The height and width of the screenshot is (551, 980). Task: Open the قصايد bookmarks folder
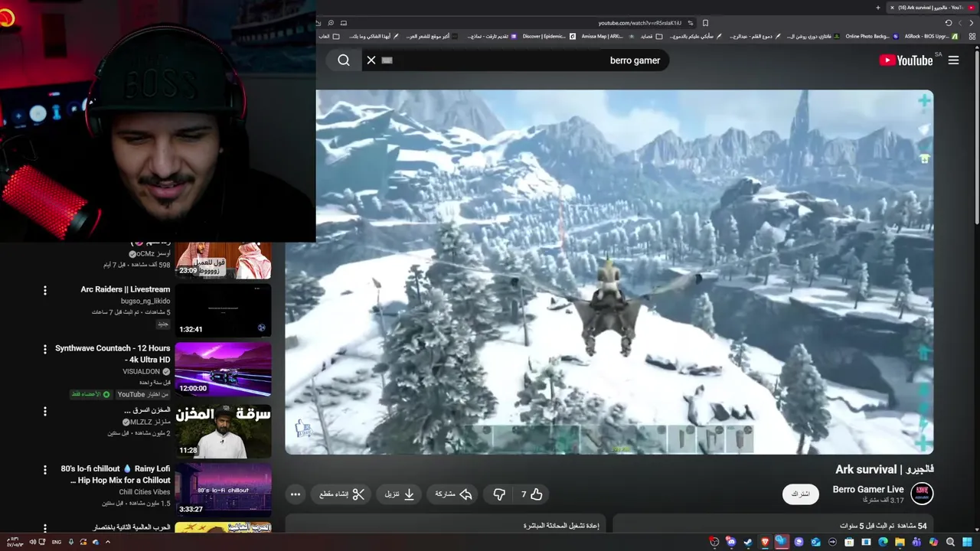[x=652, y=36]
